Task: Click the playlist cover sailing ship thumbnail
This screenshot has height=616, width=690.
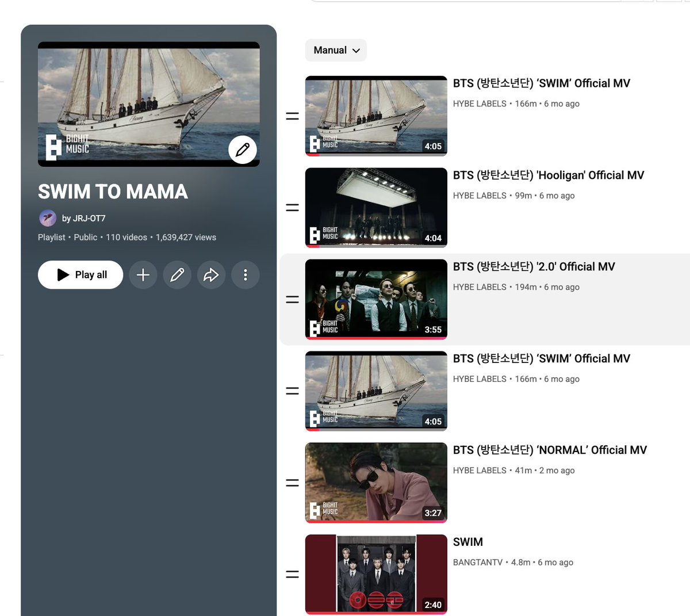Action: click(x=149, y=104)
